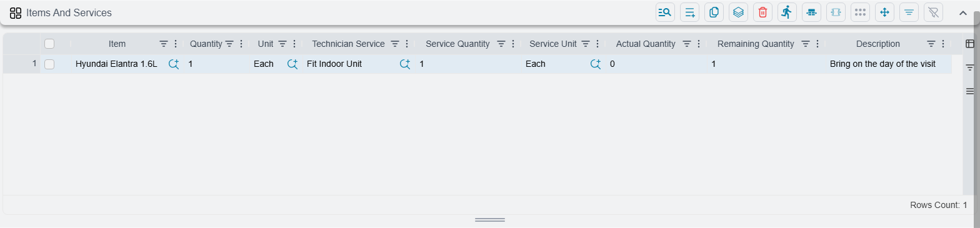The height and width of the screenshot is (228, 980).
Task: Open filter for Actual Quantity column
Action: 687,44
